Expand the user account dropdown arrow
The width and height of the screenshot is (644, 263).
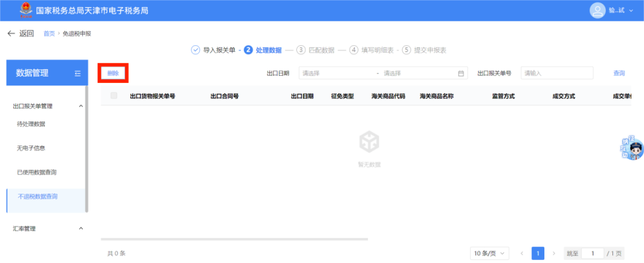click(631, 11)
